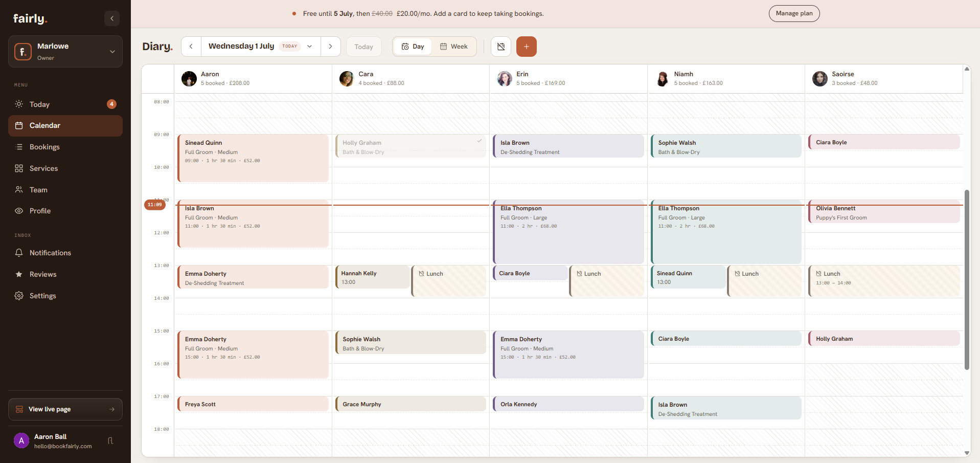Screen dimensions: 980x463
Task: Click the block time calendar-off icon
Action: click(501, 47)
